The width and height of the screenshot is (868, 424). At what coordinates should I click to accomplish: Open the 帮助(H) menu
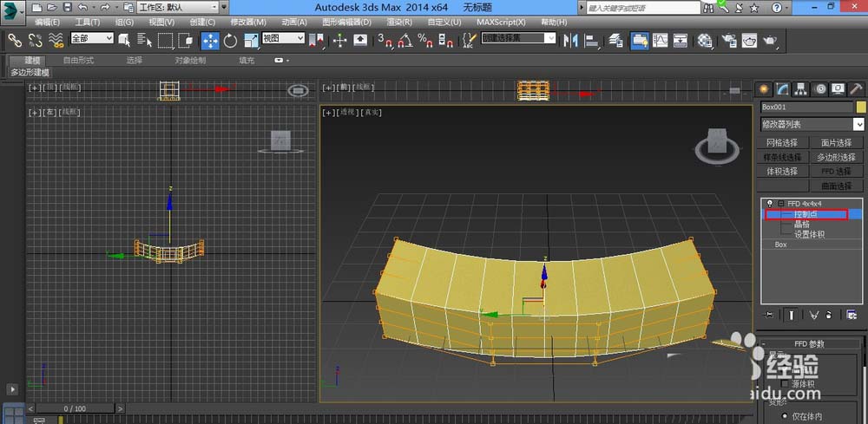click(554, 23)
